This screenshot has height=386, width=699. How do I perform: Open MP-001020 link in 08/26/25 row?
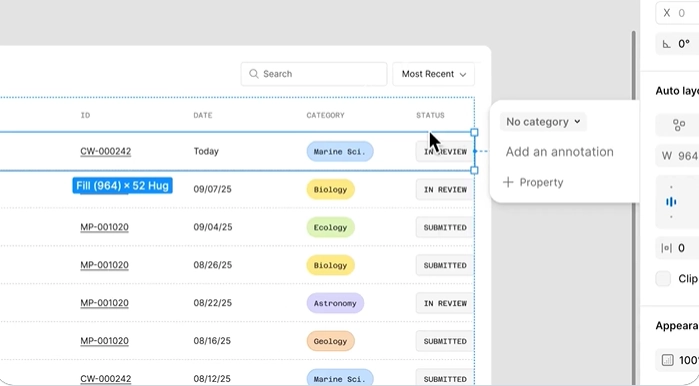pyautogui.click(x=104, y=265)
